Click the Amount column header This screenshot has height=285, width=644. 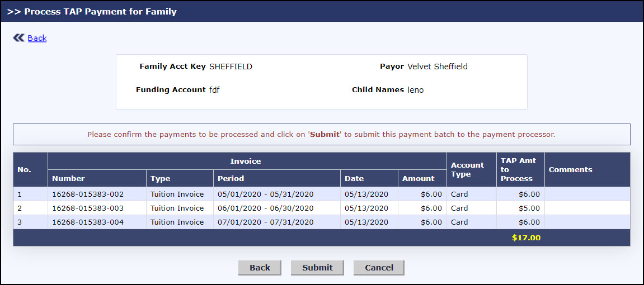coord(418,178)
